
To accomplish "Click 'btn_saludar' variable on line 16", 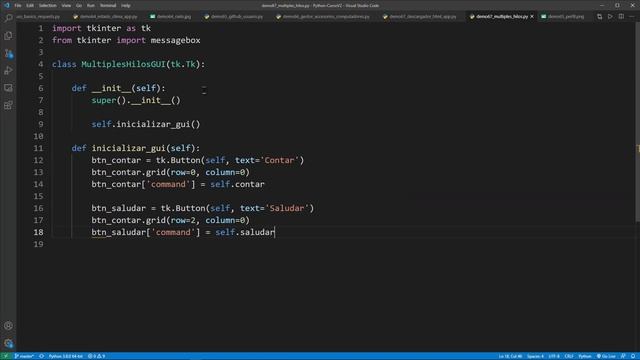I will pos(118,208).
